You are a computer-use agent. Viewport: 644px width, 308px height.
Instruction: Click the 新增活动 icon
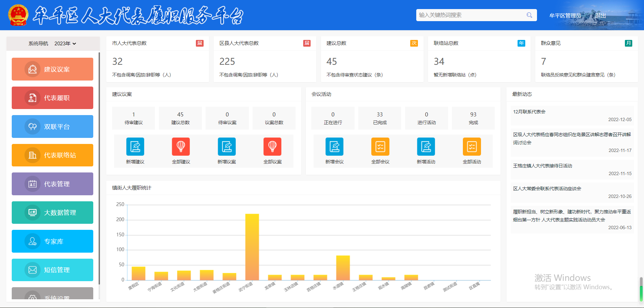tap(426, 147)
